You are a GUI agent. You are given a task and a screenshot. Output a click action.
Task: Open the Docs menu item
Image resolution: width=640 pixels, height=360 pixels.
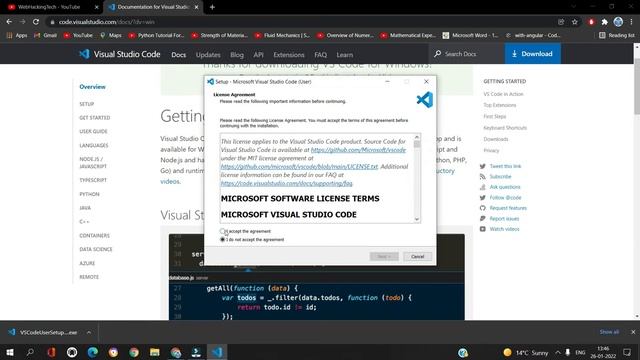pos(178,55)
